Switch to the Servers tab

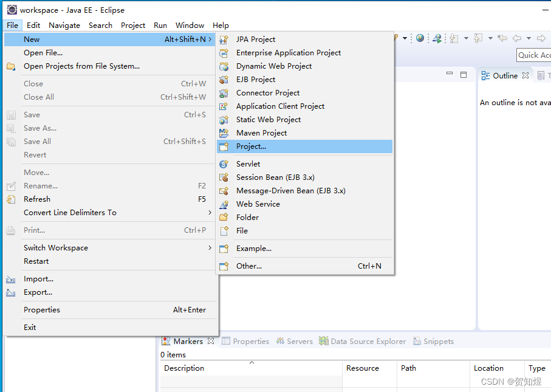[294, 341]
